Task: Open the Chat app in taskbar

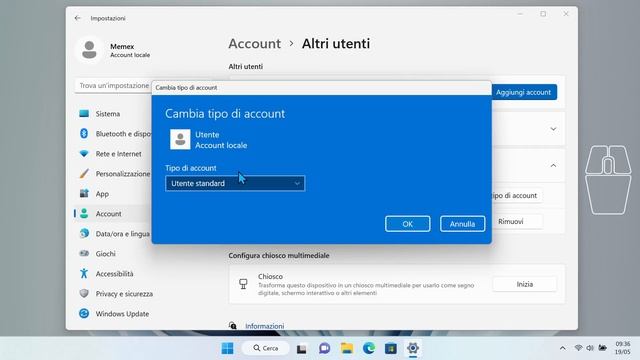Action: click(324, 348)
